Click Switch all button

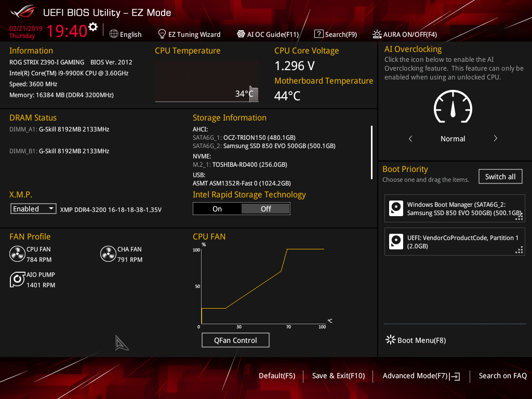click(x=500, y=177)
